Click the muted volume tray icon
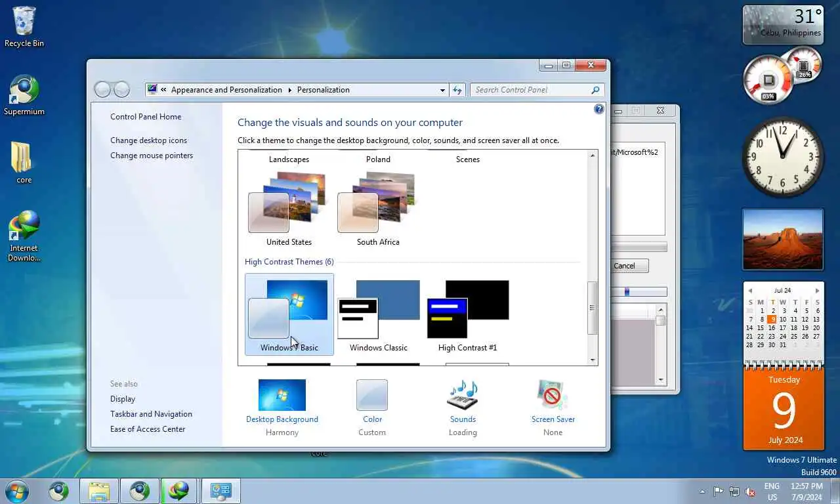840x504 pixels. [x=750, y=492]
